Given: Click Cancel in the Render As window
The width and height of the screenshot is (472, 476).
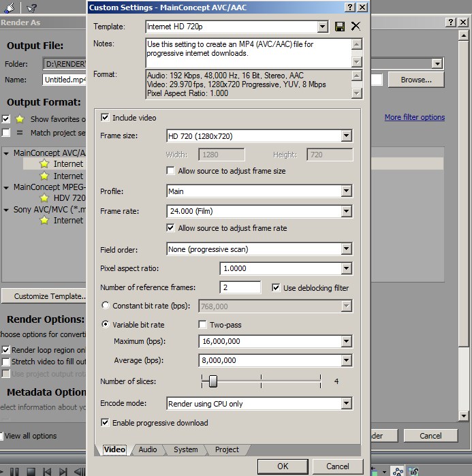Looking at the screenshot, I should point(430,436).
